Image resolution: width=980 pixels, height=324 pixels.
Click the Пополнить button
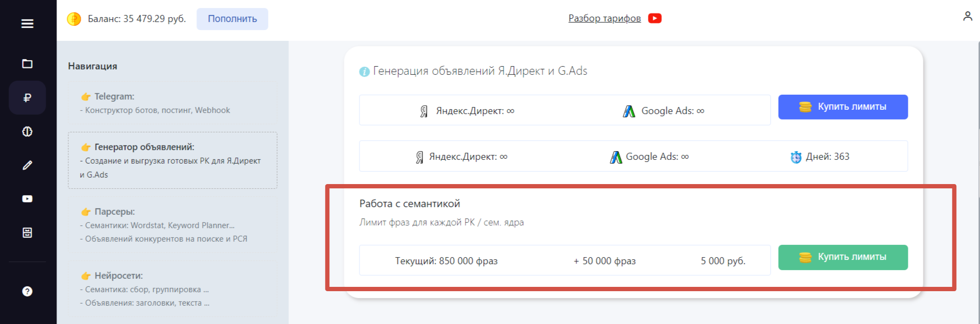(232, 19)
